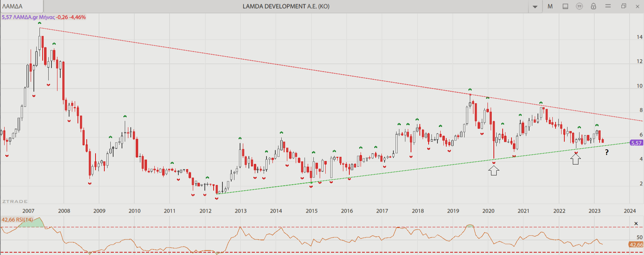Screen dimensions: 644x255
Task: Open the symbol list dropdown arrow
Action: click(535, 7)
